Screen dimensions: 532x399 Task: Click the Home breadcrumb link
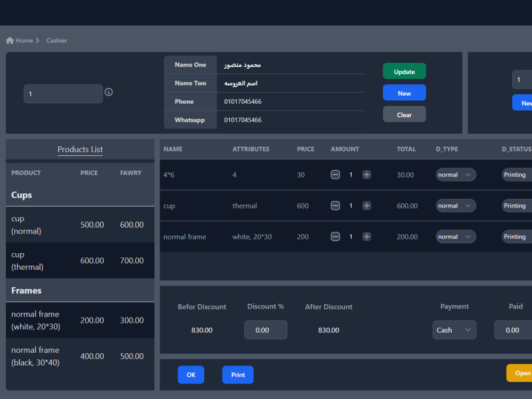tap(24, 40)
